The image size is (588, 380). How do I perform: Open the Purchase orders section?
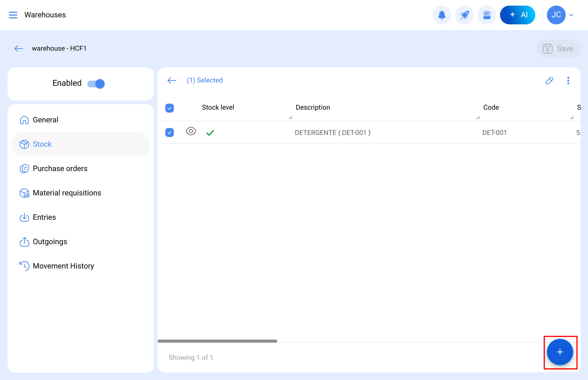[x=60, y=168]
